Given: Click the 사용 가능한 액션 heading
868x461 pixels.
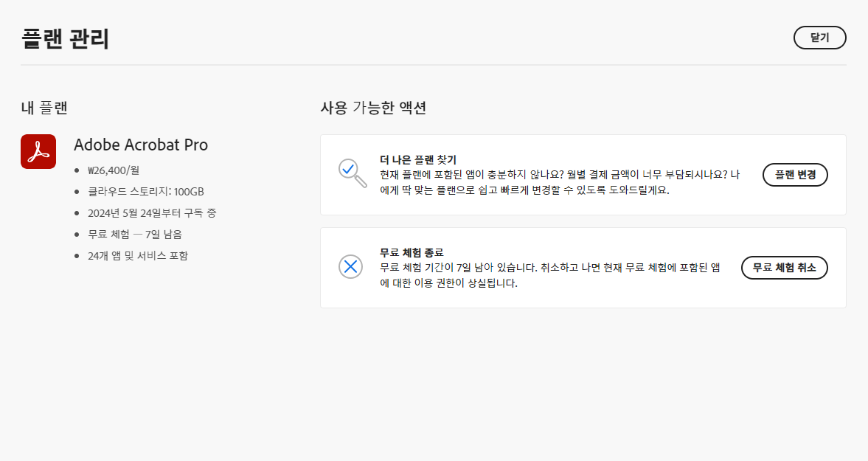Looking at the screenshot, I should pyautogui.click(x=373, y=108).
